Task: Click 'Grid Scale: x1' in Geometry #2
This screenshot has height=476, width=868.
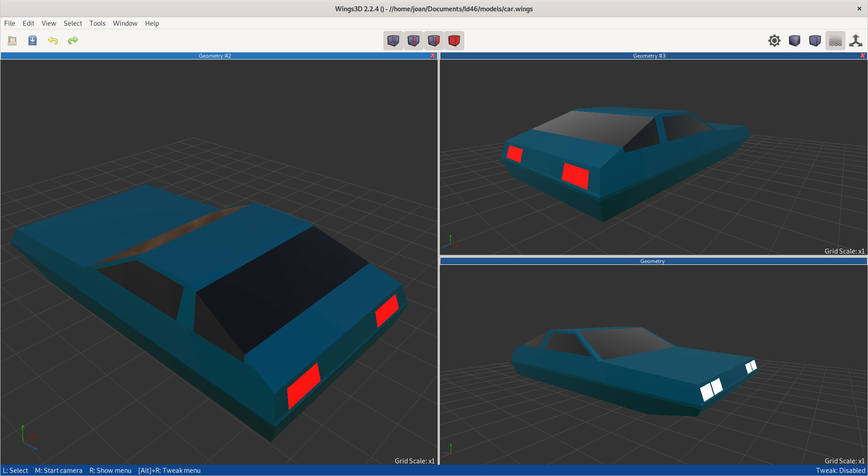Action: pos(415,461)
